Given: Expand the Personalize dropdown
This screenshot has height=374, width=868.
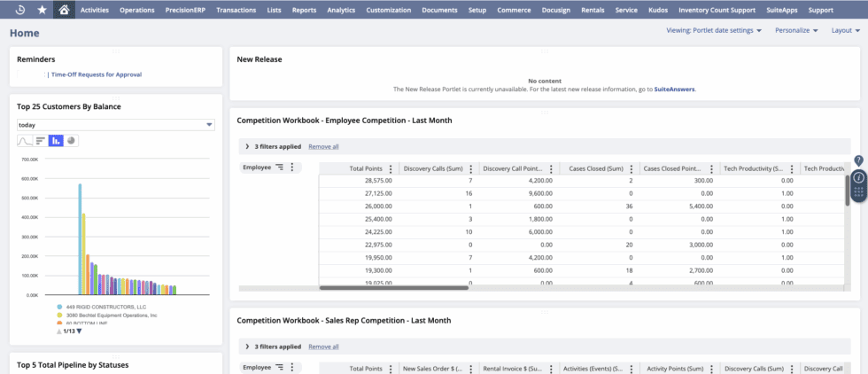Looking at the screenshot, I should click(x=795, y=31).
